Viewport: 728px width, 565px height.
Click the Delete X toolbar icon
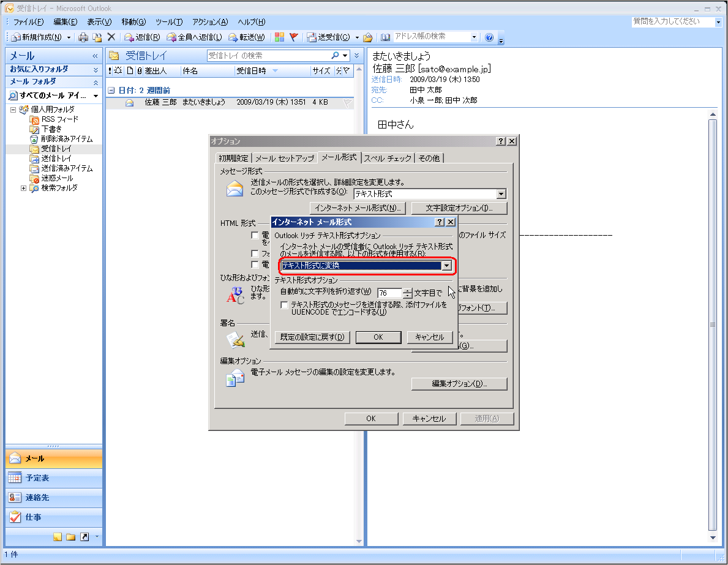[x=111, y=37]
